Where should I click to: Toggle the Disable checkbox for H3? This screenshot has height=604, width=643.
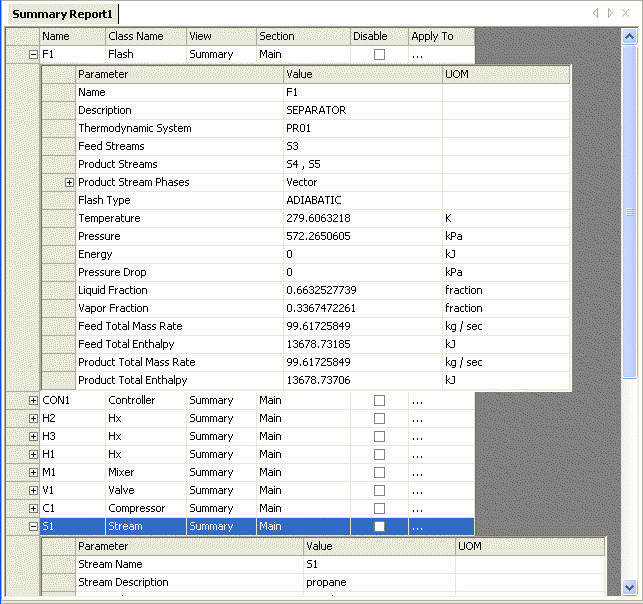379,437
